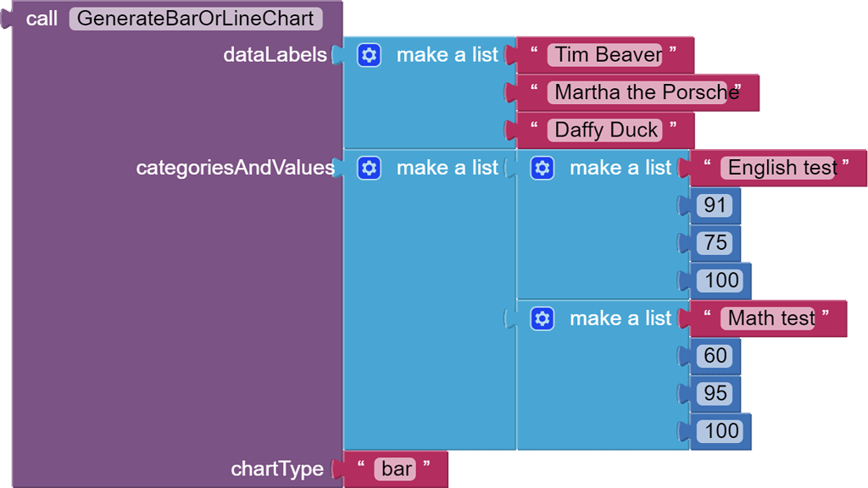Click the English test text block
This screenshot has width=868, height=488.
pos(776,168)
